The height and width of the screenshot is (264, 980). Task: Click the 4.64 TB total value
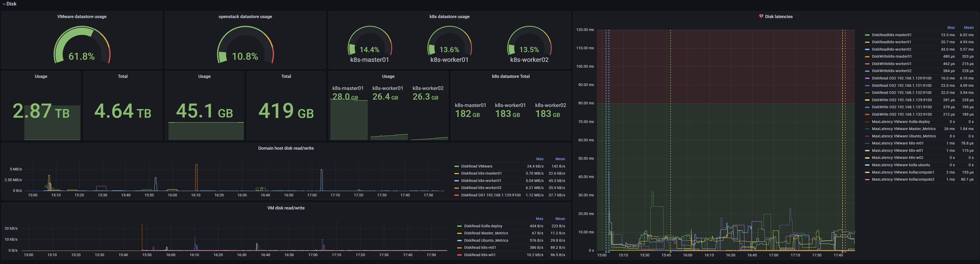pos(123,111)
